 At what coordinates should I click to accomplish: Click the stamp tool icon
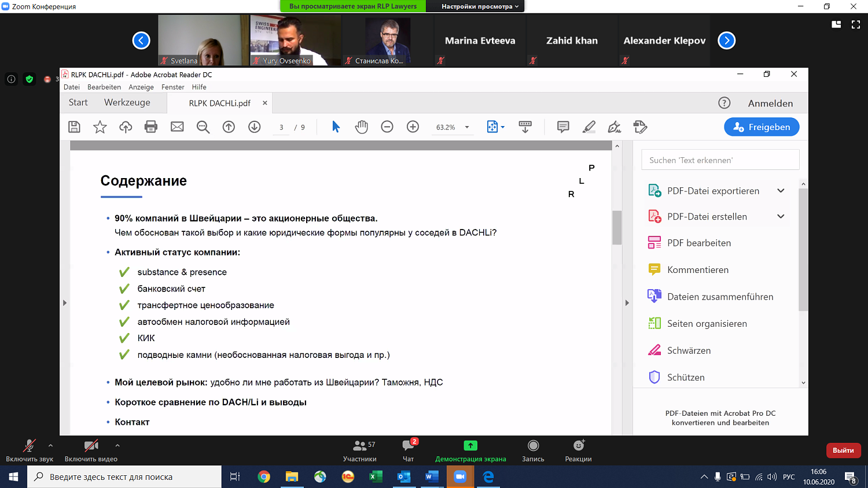[640, 127]
